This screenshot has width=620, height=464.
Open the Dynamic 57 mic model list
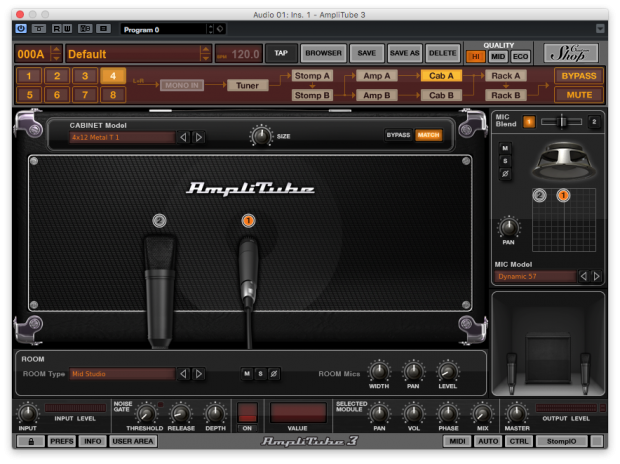[x=535, y=276]
